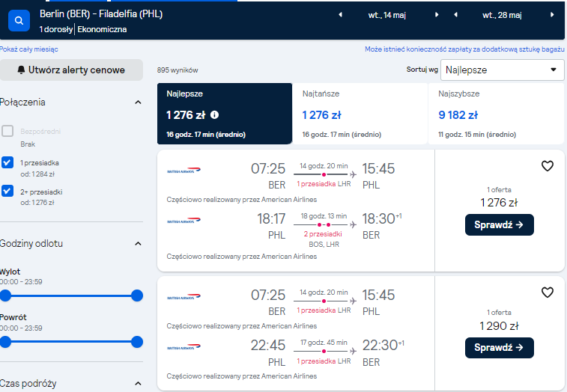Open the Sortuj wg Najlepsze dropdown

click(x=503, y=70)
